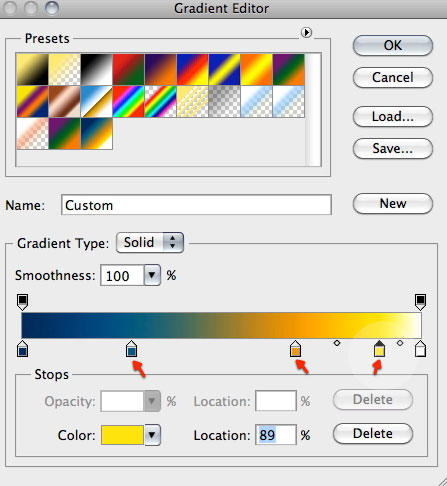Click the Name field containing Custom
The image size is (447, 486).
tap(196, 205)
